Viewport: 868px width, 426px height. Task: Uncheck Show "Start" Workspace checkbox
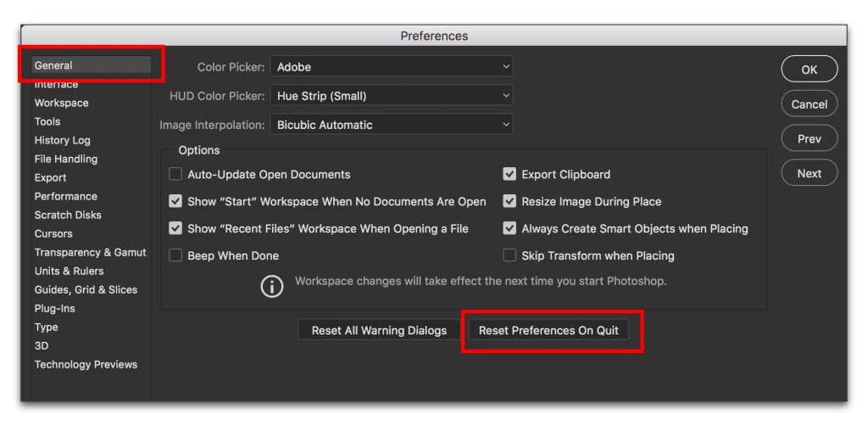[x=175, y=202]
